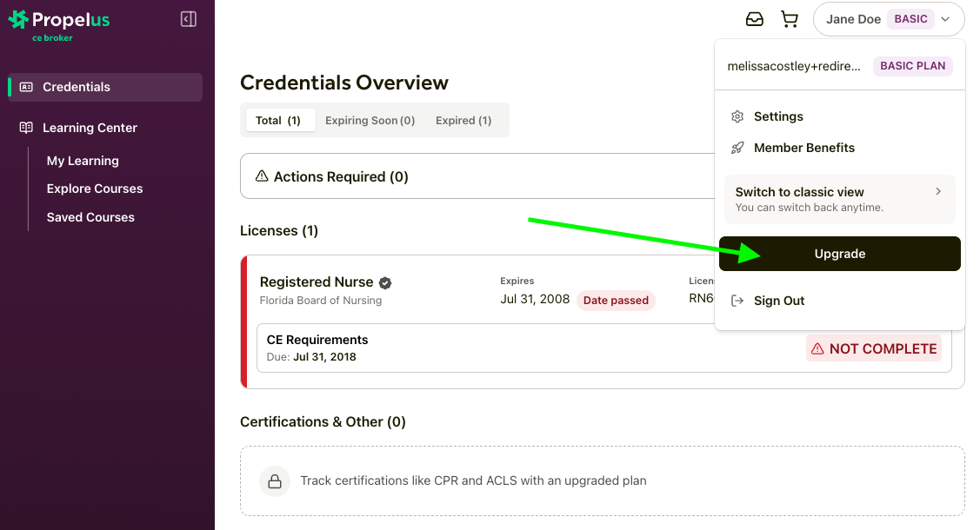
Task: Open the shopping cart icon
Action: (x=790, y=19)
